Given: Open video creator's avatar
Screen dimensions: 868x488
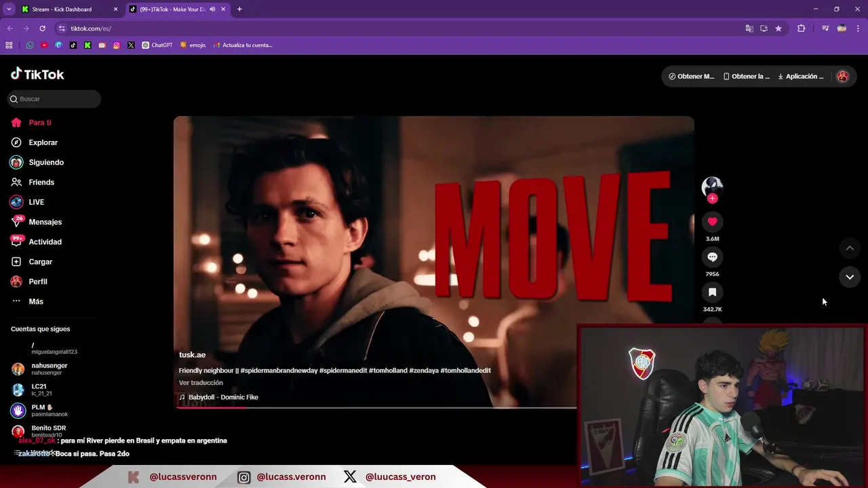Looking at the screenshot, I should (x=712, y=186).
